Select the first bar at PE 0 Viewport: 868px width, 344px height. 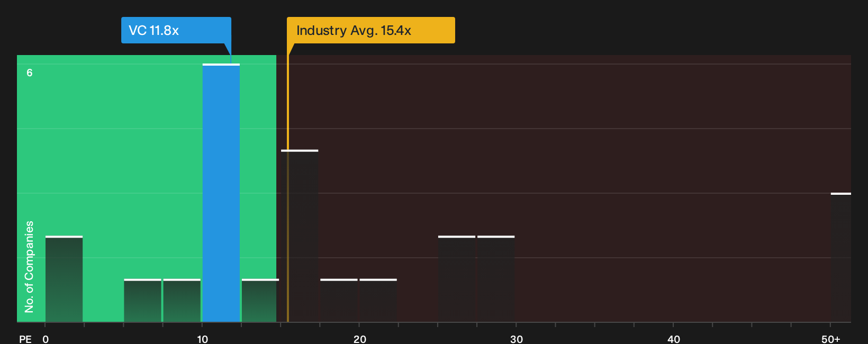[x=64, y=279]
